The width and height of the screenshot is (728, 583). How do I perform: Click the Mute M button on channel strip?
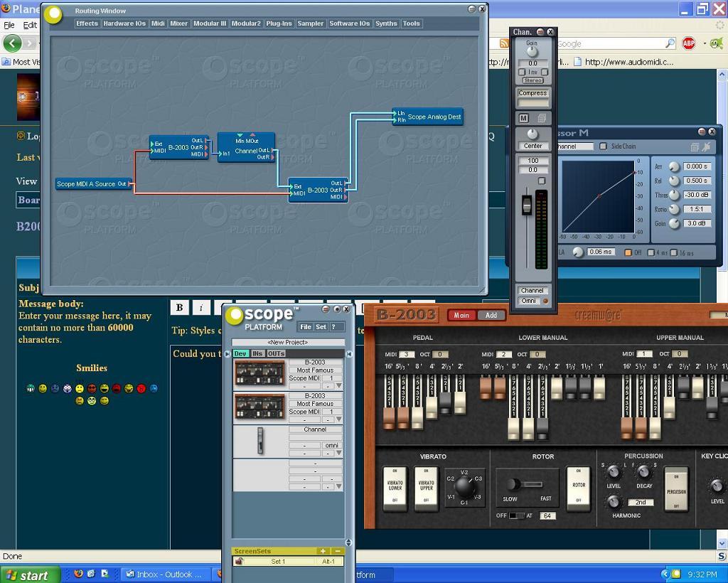(524, 118)
